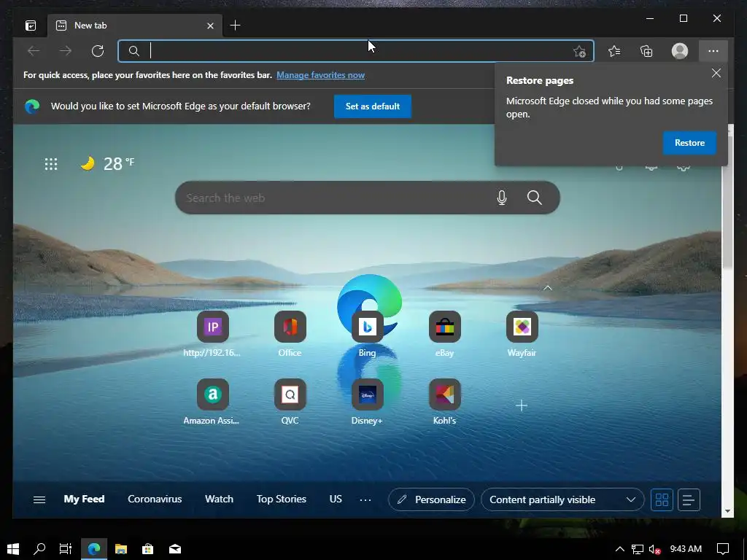Viewport: 747px width, 560px height.
Task: Select the My Feed tab
Action: (x=84, y=499)
